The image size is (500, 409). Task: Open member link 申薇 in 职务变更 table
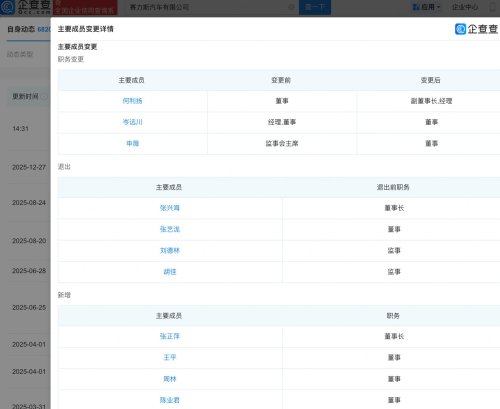tap(132, 143)
